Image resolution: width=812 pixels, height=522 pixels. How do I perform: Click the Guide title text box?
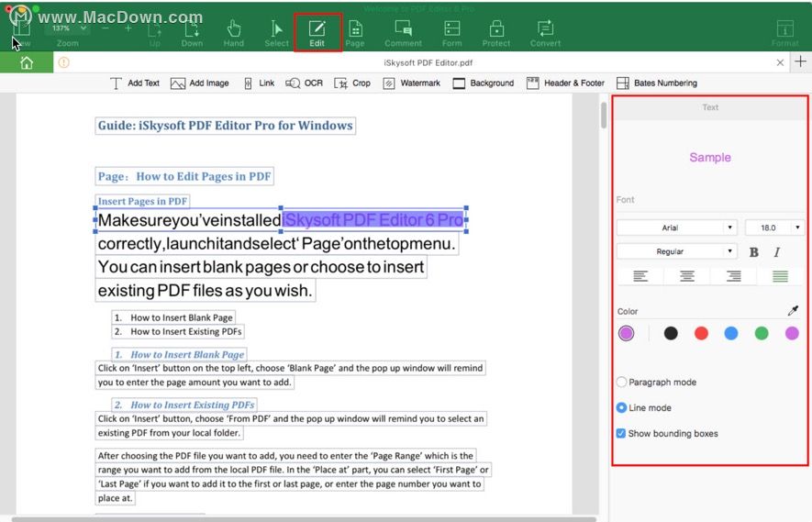pos(226,126)
